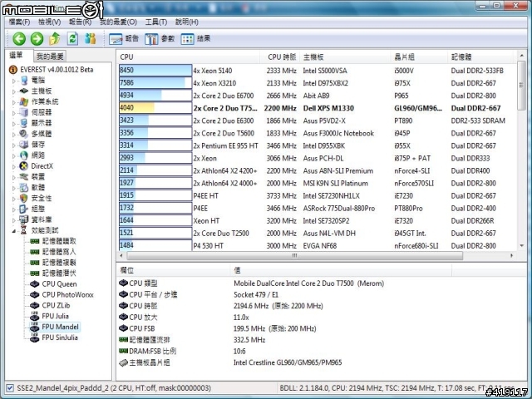Toggle the SSE2_Mandel status bar checkbox
Screen dimensions: 532x399
tap(10, 388)
